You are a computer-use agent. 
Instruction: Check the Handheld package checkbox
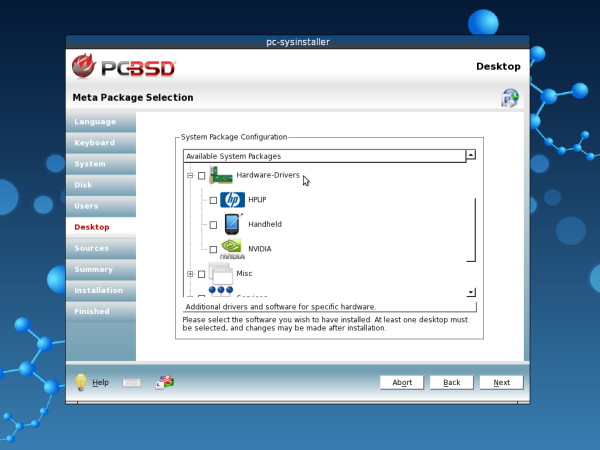pos(213,225)
